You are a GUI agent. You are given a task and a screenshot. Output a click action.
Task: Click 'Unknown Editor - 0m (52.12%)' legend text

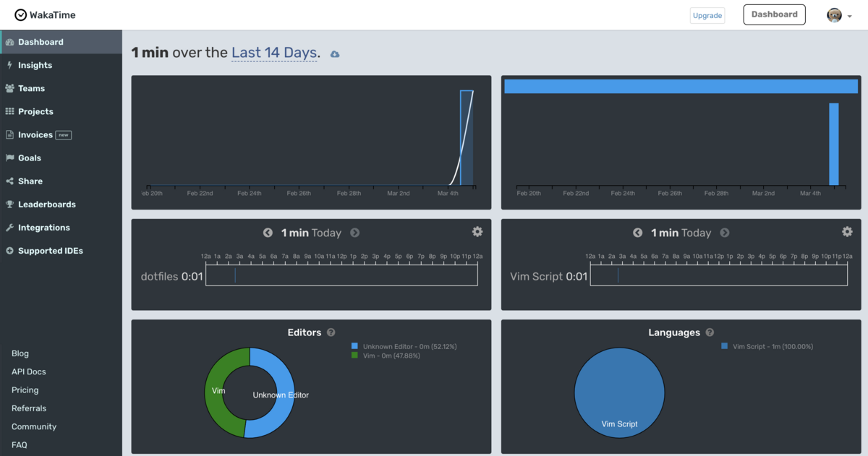(409, 347)
